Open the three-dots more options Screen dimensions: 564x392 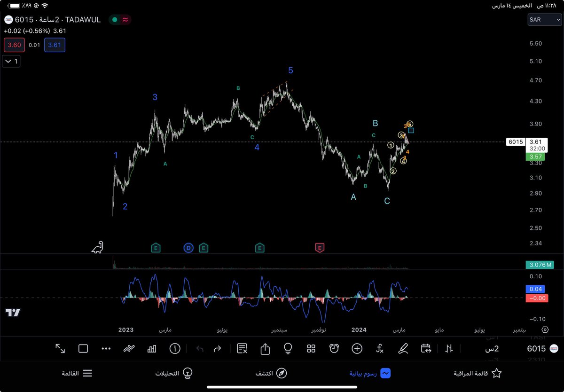coord(106,349)
